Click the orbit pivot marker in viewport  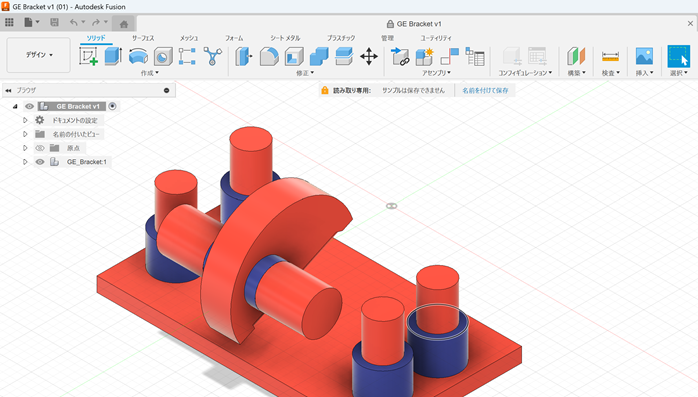point(391,206)
